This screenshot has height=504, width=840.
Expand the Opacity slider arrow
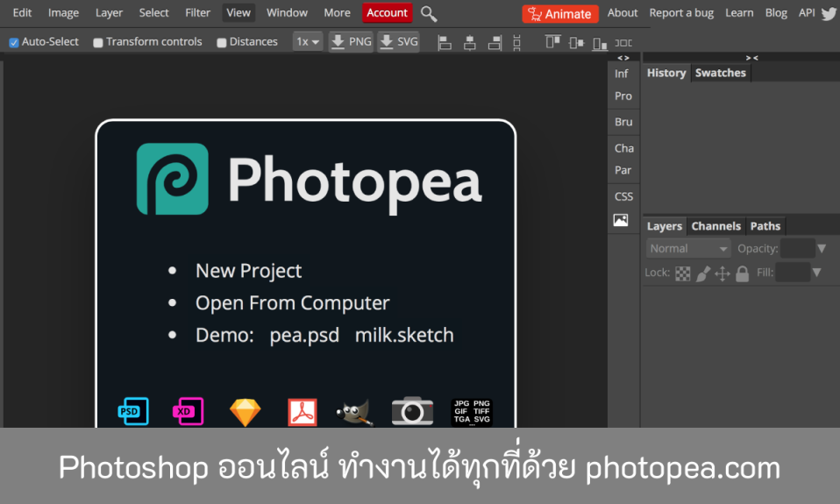tap(822, 249)
